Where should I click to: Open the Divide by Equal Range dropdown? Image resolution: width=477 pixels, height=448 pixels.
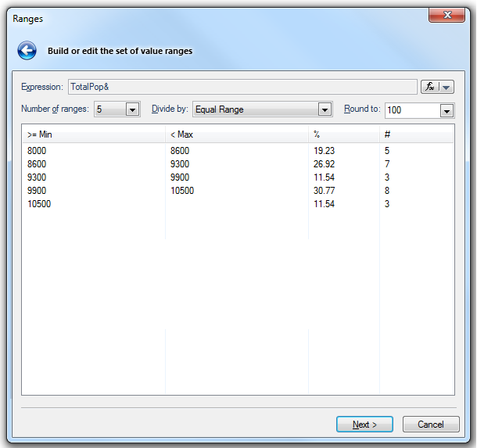325,109
